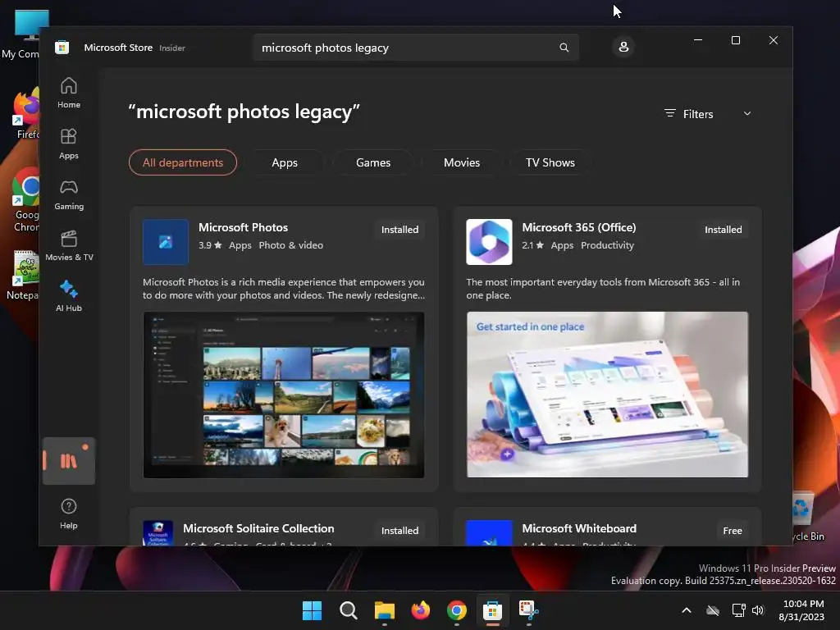This screenshot has height=630, width=840.
Task: Open the Movies & TV section
Action: click(x=69, y=246)
